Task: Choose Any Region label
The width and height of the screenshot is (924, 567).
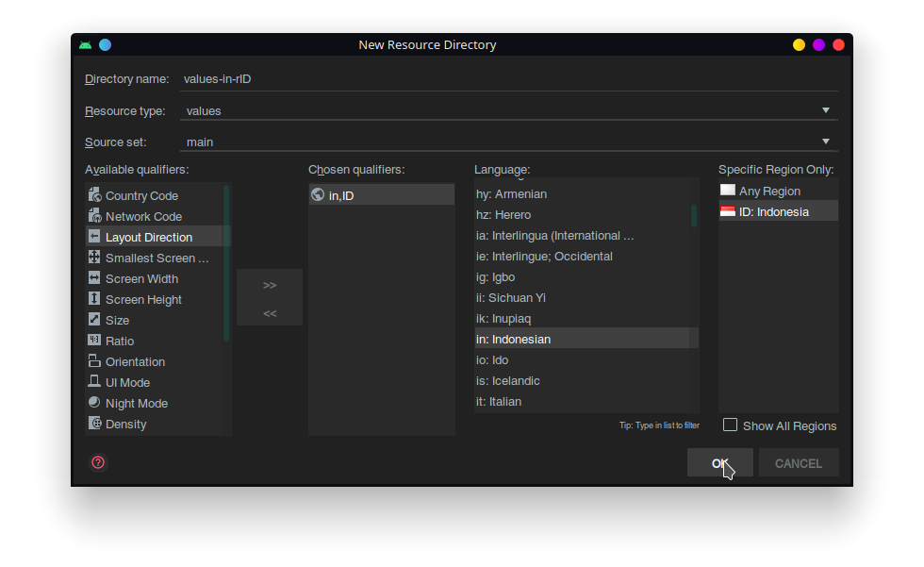Action: click(x=769, y=191)
